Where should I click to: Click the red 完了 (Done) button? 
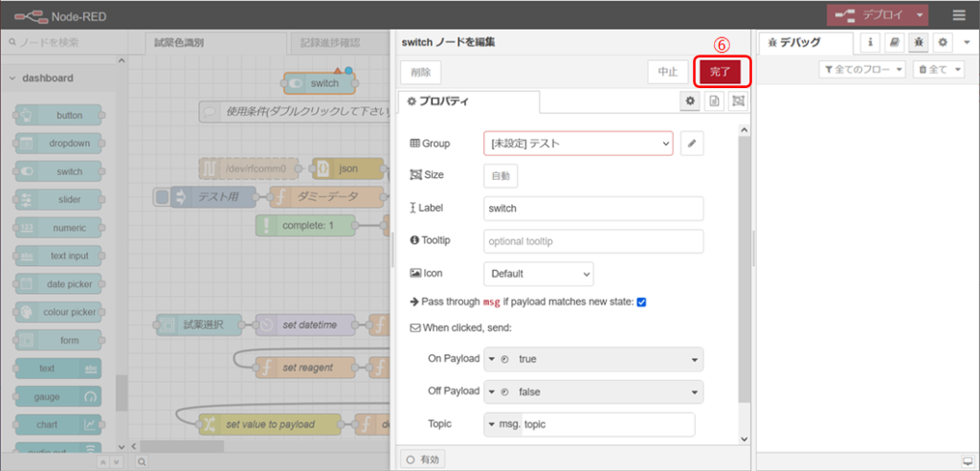(720, 72)
